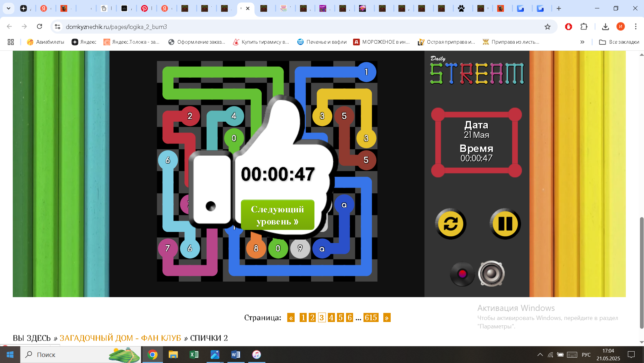Jump to last page 615
The height and width of the screenshot is (363, 644).
(x=371, y=318)
